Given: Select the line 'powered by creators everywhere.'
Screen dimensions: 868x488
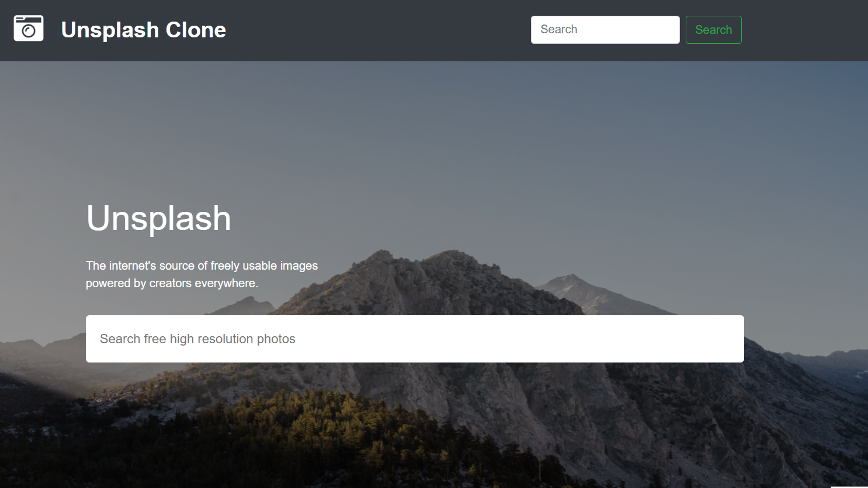Looking at the screenshot, I should point(172,283).
